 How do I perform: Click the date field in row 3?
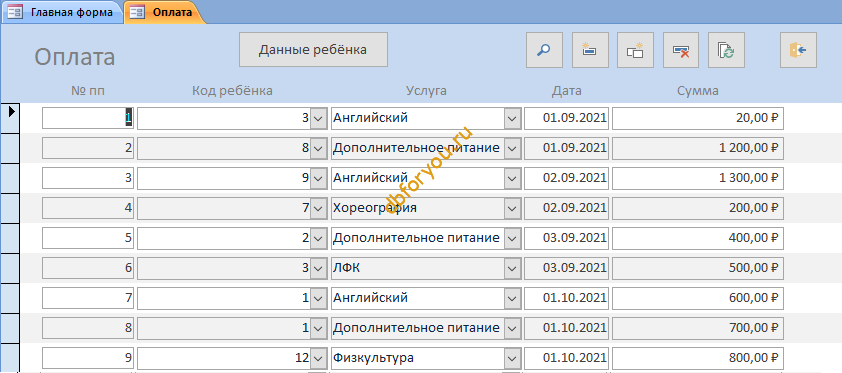click(567, 178)
